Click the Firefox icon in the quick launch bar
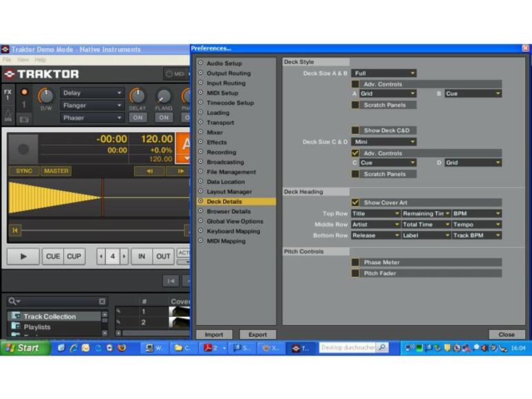 (x=122, y=348)
